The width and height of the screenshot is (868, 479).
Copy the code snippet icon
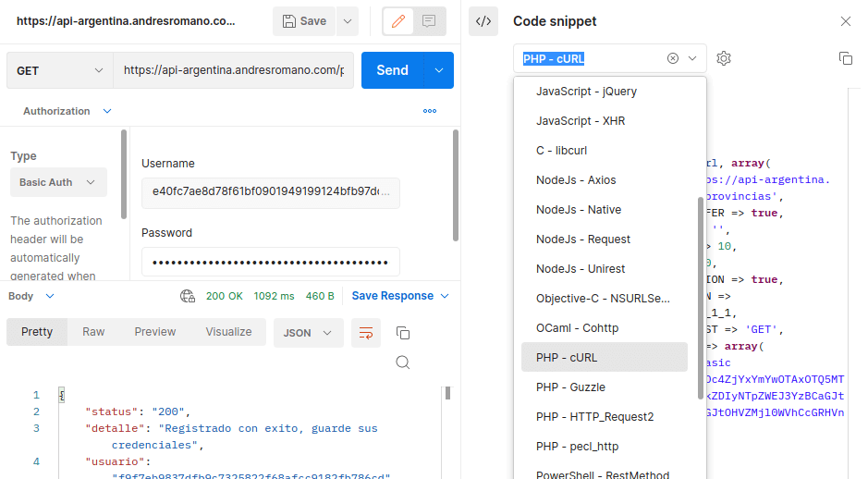845,58
